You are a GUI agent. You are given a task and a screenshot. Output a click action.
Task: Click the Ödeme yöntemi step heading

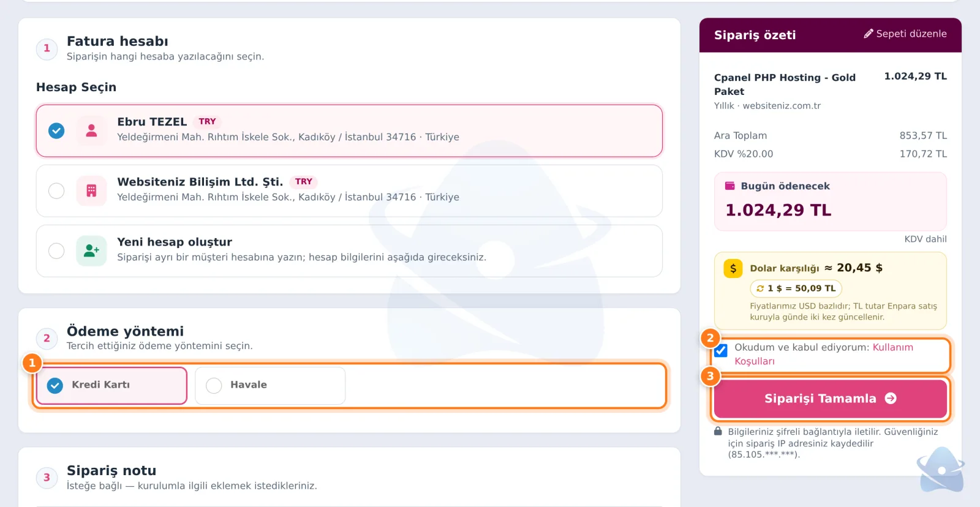click(x=125, y=331)
